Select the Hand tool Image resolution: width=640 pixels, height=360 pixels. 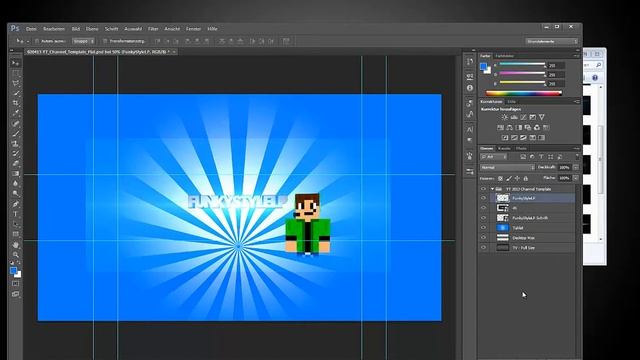tap(16, 244)
